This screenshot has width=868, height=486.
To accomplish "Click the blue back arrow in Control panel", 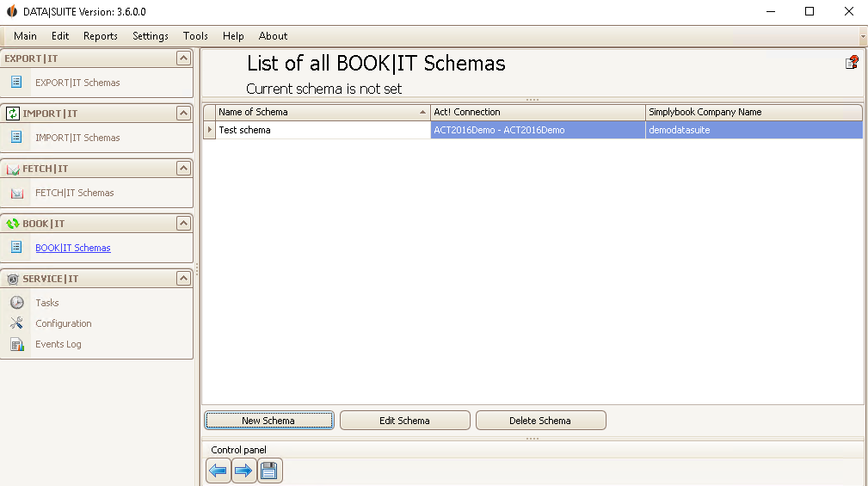I will pos(219,471).
